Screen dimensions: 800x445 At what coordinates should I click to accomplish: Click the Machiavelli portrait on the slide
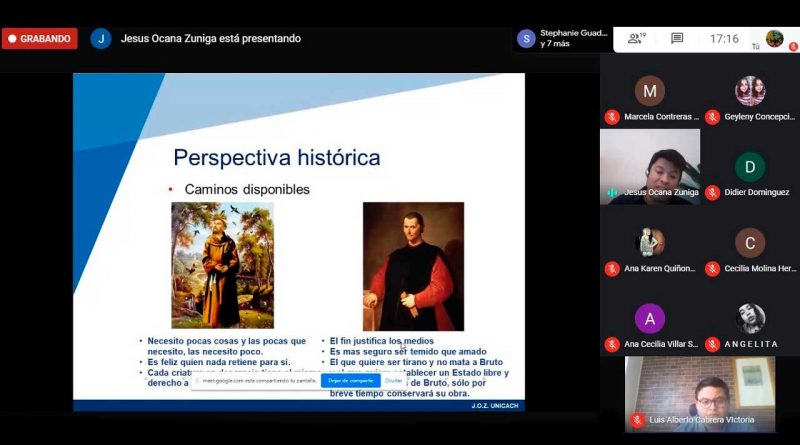coord(413,266)
